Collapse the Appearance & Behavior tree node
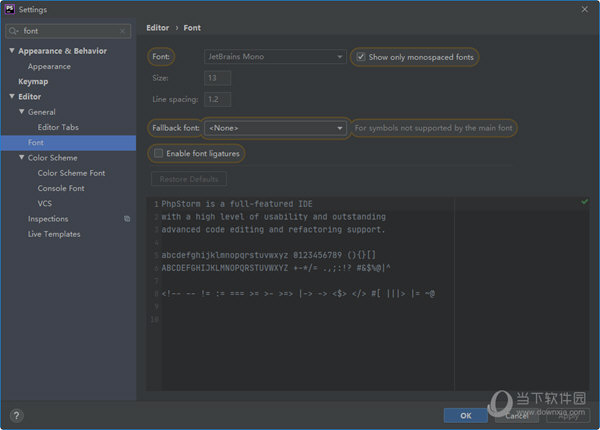The image size is (600, 430). (x=12, y=50)
